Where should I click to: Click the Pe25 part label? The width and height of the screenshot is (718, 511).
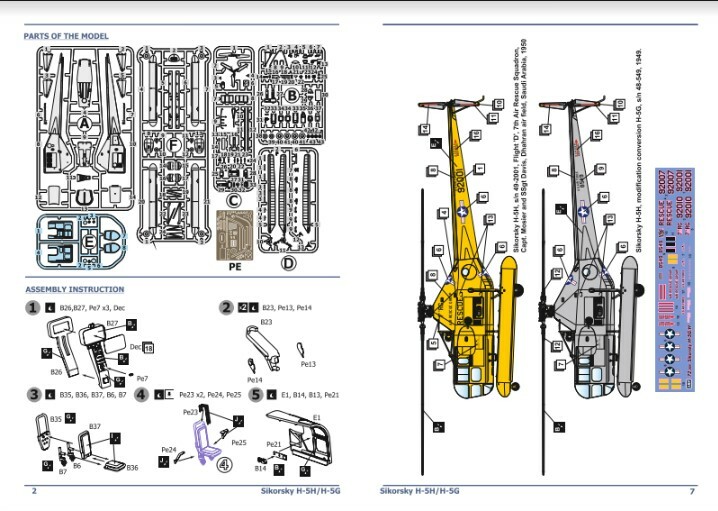(x=239, y=442)
